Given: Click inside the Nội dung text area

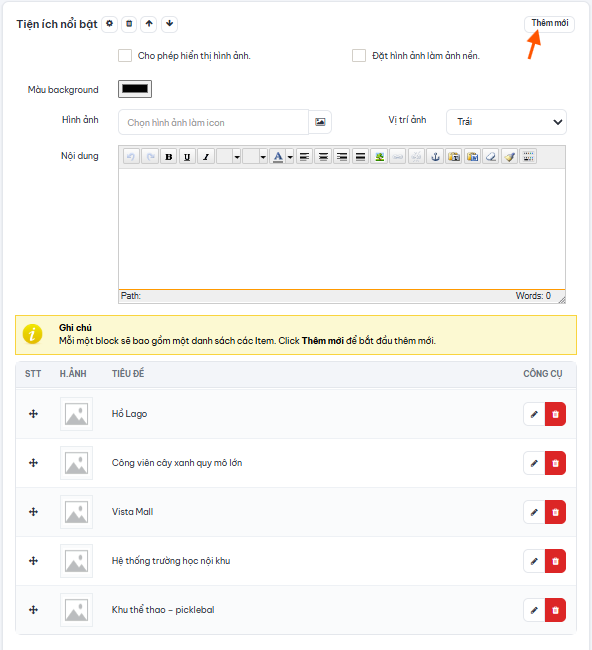Looking at the screenshot, I should click(342, 229).
